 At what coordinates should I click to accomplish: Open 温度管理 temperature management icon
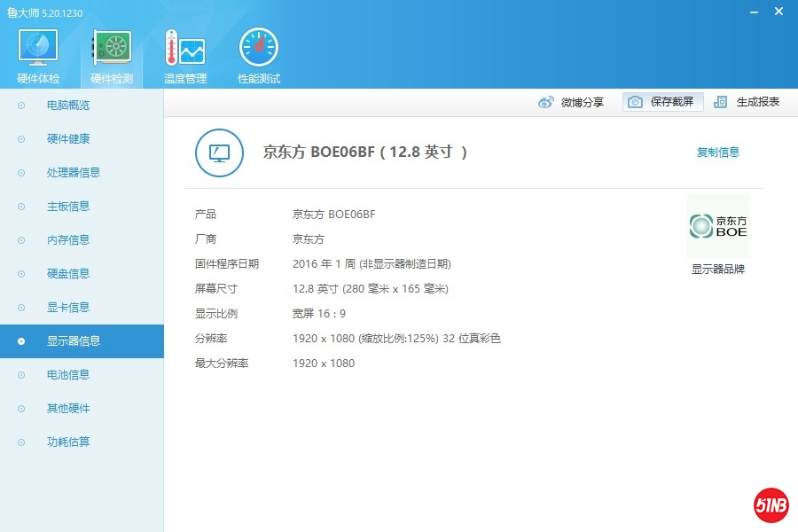[184, 47]
